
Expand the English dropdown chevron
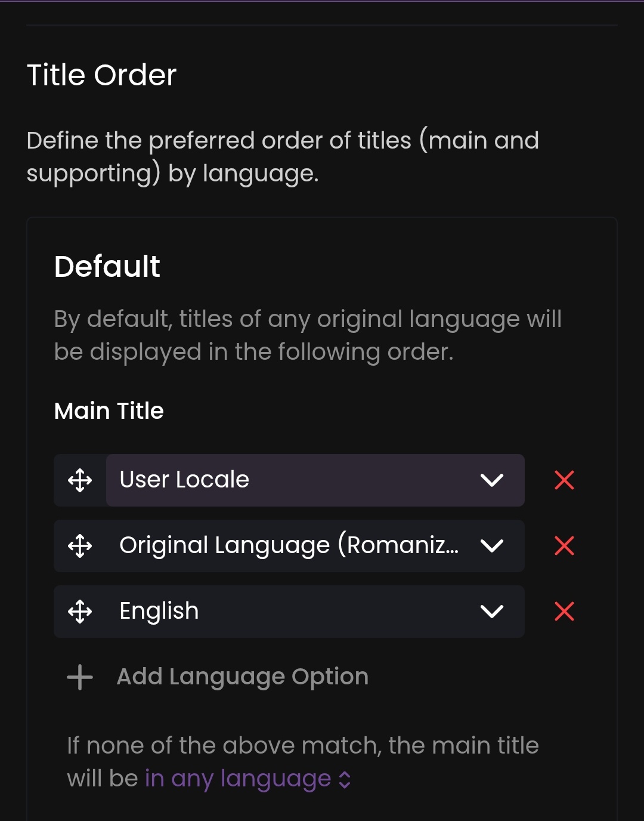[492, 612]
